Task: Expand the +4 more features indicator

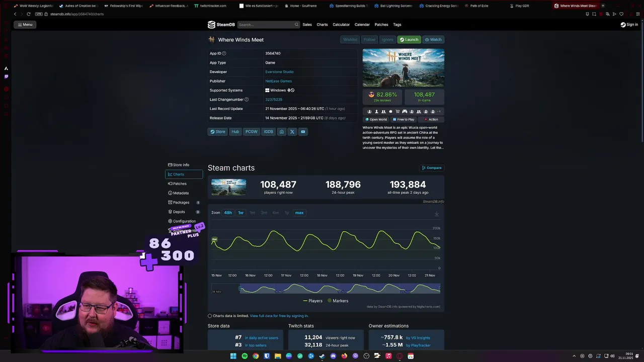Action: [439, 112]
